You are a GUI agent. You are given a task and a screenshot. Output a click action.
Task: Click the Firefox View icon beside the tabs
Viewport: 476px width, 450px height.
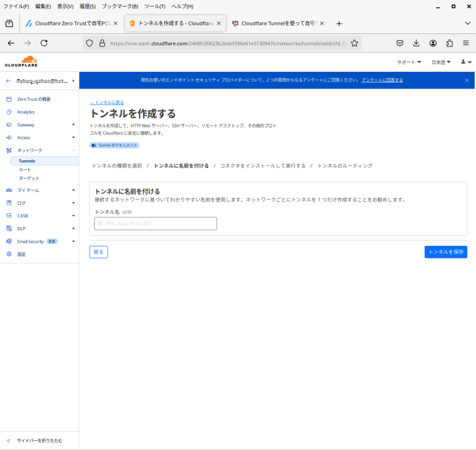pyautogui.click(x=9, y=24)
